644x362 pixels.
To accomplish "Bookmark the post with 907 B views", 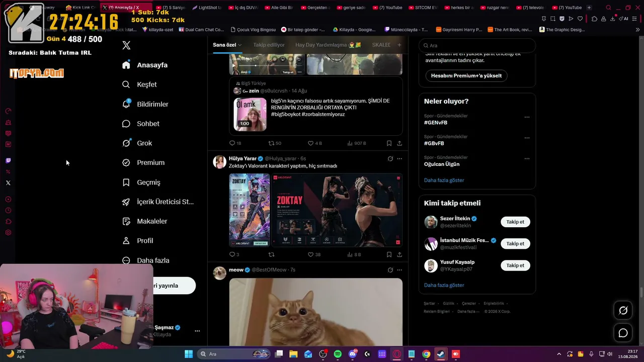I will [389, 143].
